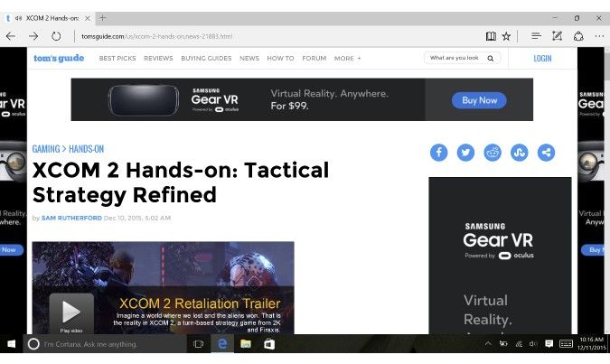Open Microsoft Edge from the taskbar
610x364 pixels.
tap(222, 344)
